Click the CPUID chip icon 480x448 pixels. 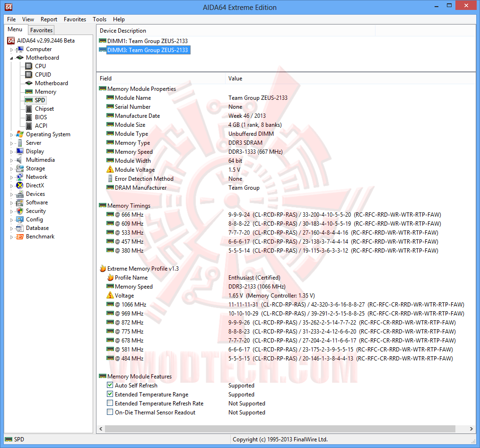coord(29,75)
